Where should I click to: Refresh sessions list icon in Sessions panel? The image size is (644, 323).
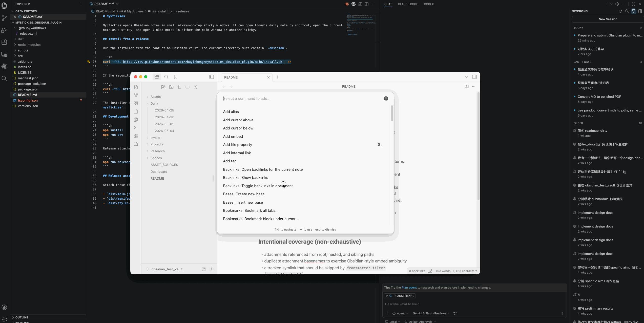click(x=620, y=11)
